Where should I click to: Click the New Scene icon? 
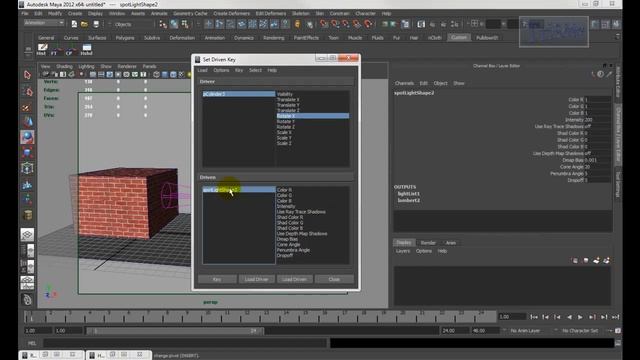pyautogui.click(x=74, y=24)
